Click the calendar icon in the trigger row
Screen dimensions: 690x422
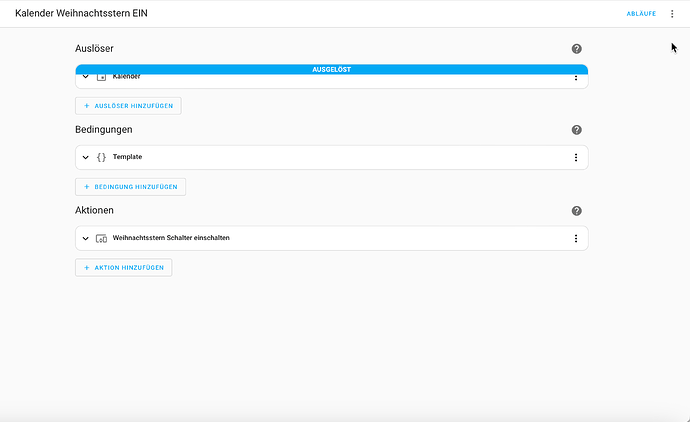(101, 78)
